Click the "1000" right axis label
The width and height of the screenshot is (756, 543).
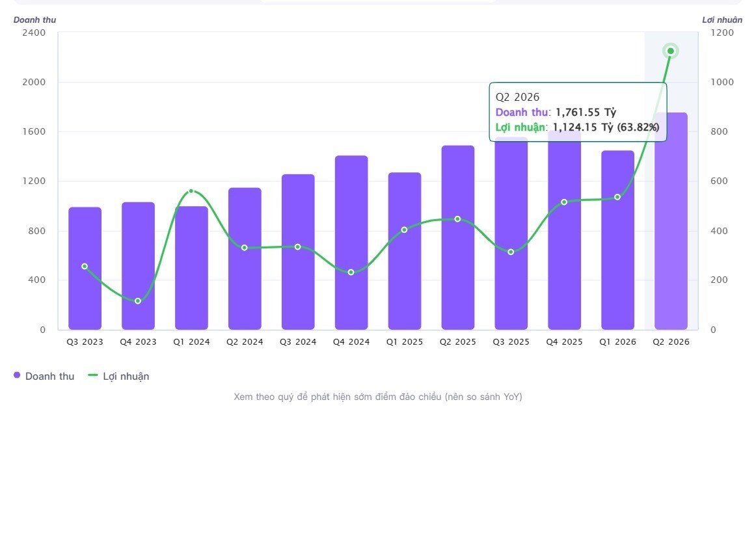click(x=722, y=83)
